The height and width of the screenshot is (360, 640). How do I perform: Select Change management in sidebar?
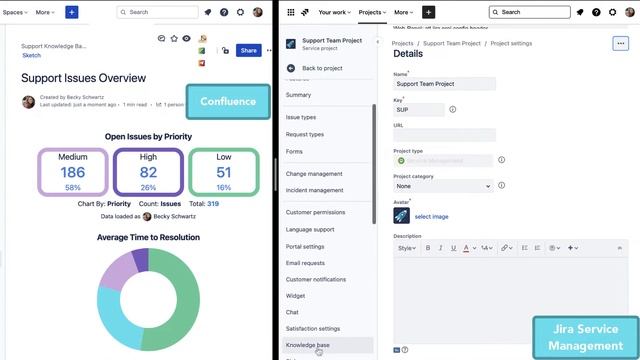(314, 174)
